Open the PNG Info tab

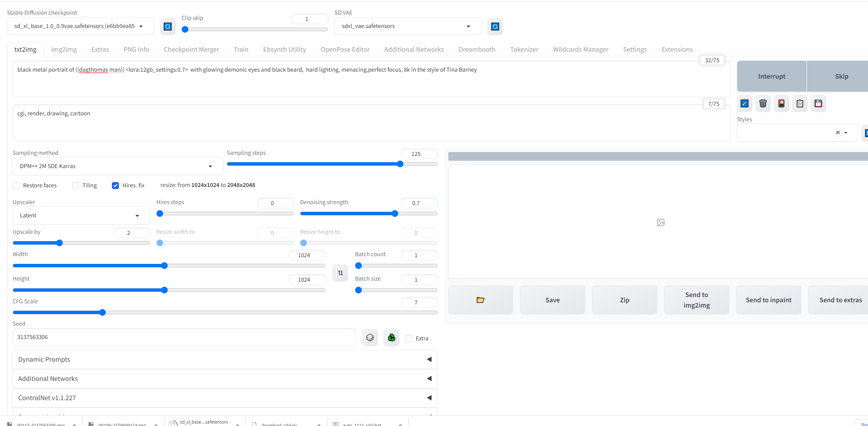click(x=136, y=49)
